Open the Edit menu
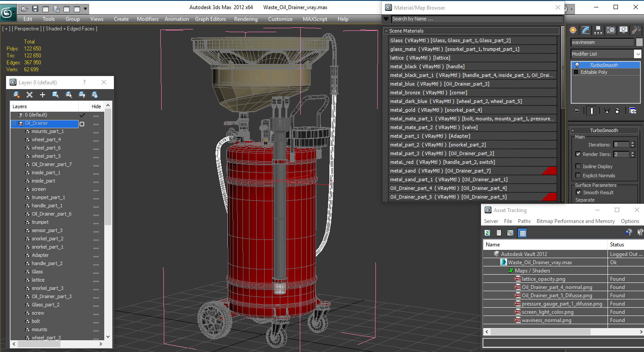Screen dimensions: 644x352 point(28,19)
